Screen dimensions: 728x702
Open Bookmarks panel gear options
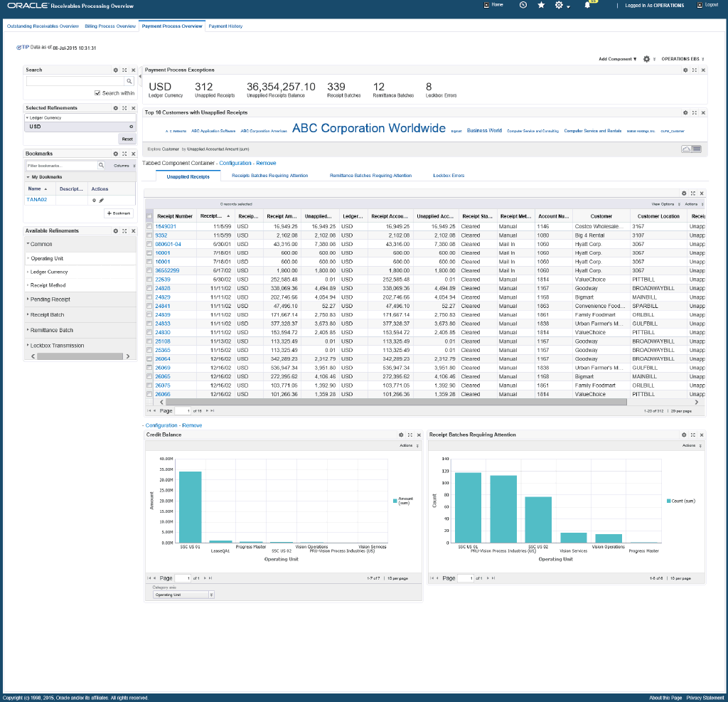coord(116,154)
